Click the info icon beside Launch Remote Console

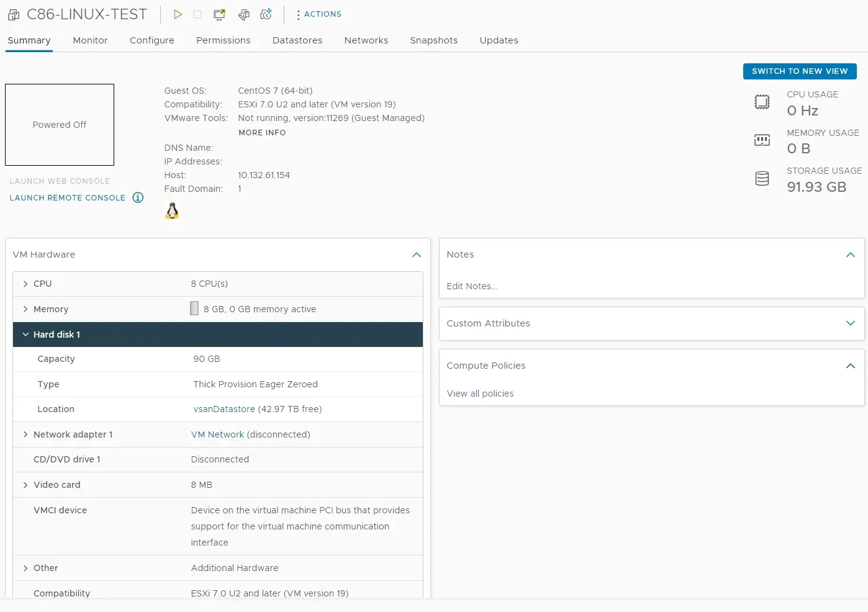[x=138, y=197]
